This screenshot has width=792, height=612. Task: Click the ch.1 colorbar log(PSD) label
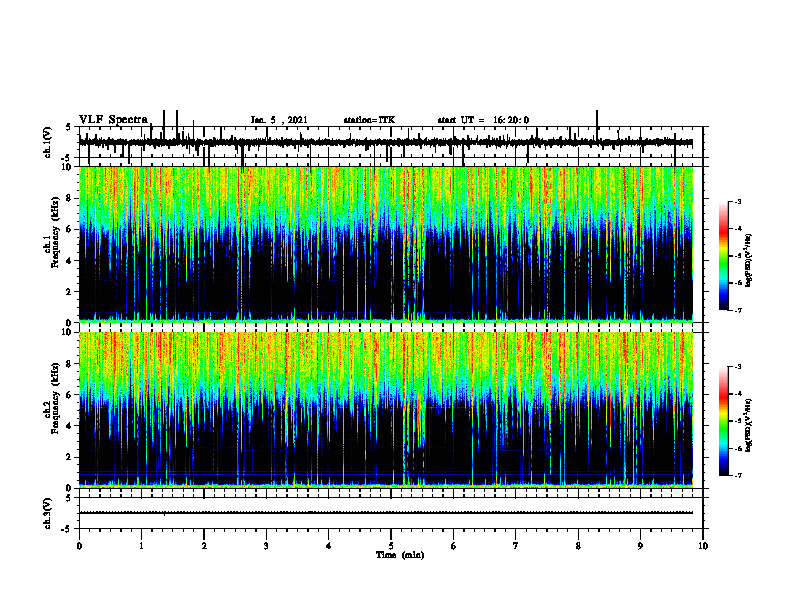click(x=748, y=261)
